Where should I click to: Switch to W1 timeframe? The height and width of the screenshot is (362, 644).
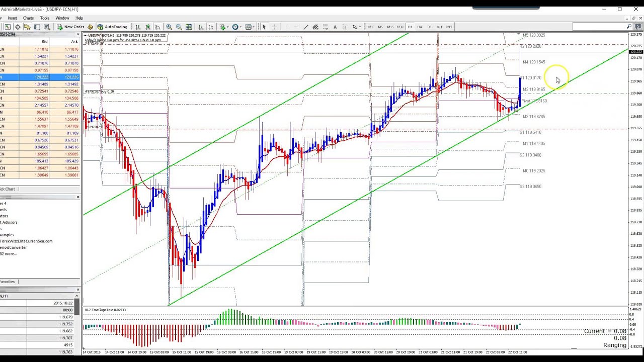[439, 27]
